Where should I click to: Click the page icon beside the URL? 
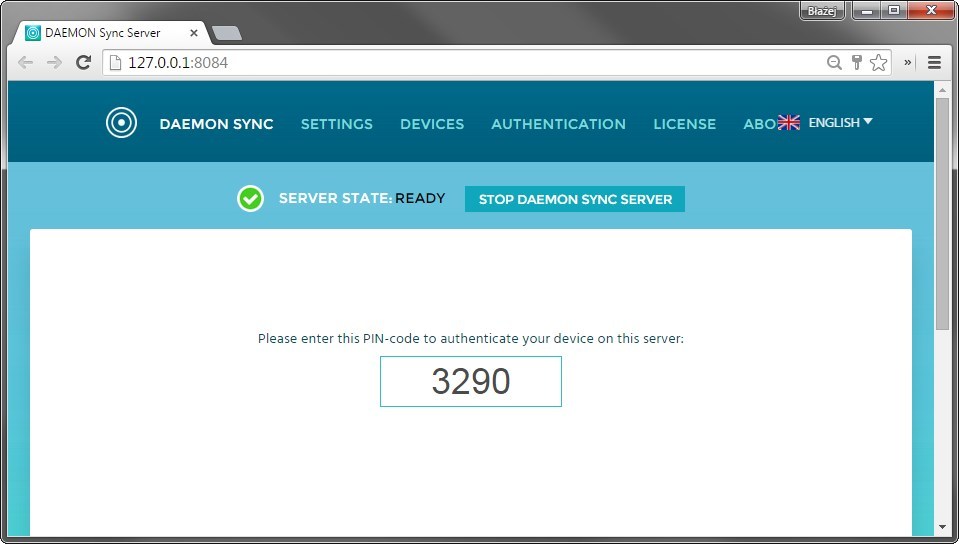(x=115, y=62)
